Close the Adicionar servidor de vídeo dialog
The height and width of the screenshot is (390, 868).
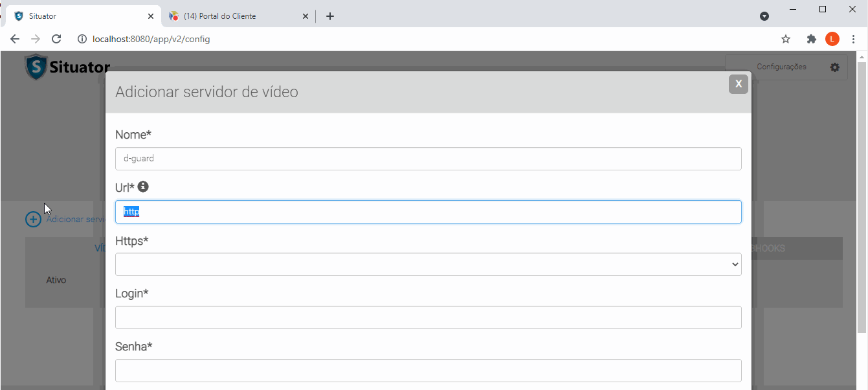738,84
